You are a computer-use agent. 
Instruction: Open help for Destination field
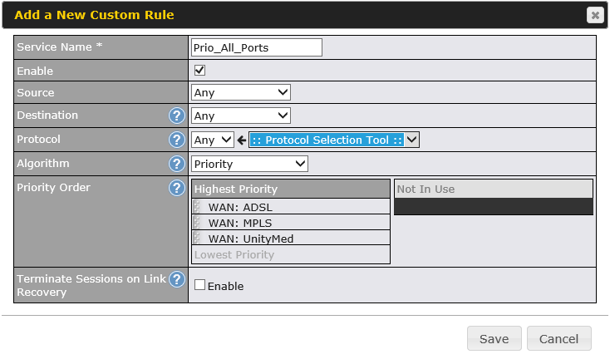coord(177,116)
